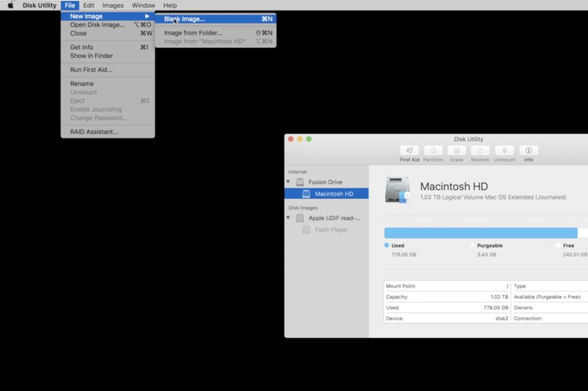This screenshot has height=391, width=588.
Task: Click the Capacity 1.02 TB value
Action: 499,297
